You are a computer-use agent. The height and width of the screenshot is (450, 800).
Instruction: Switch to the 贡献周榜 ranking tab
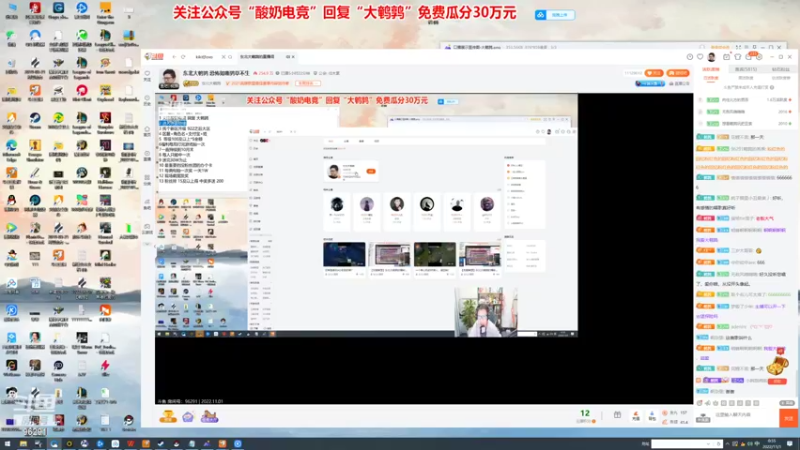pos(711,69)
